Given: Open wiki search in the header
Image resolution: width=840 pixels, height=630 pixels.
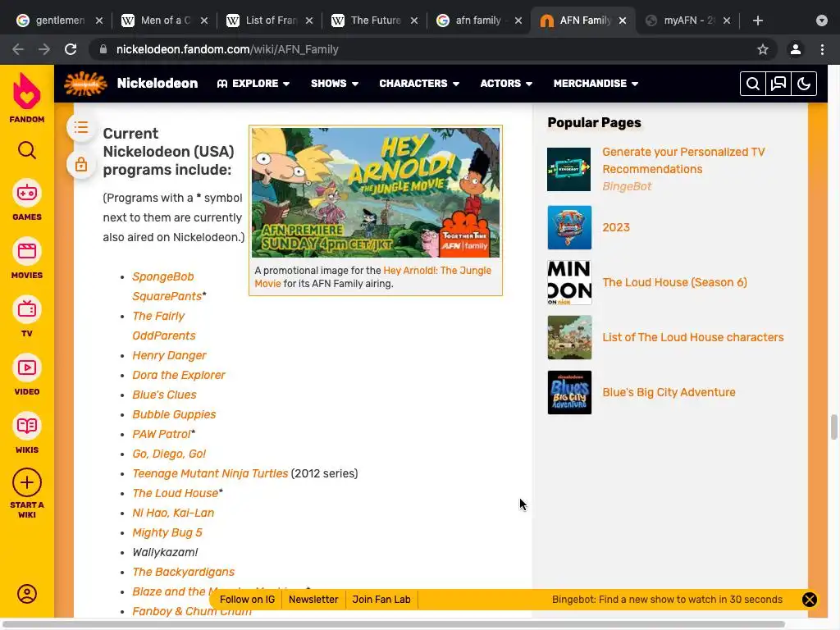Looking at the screenshot, I should [753, 84].
